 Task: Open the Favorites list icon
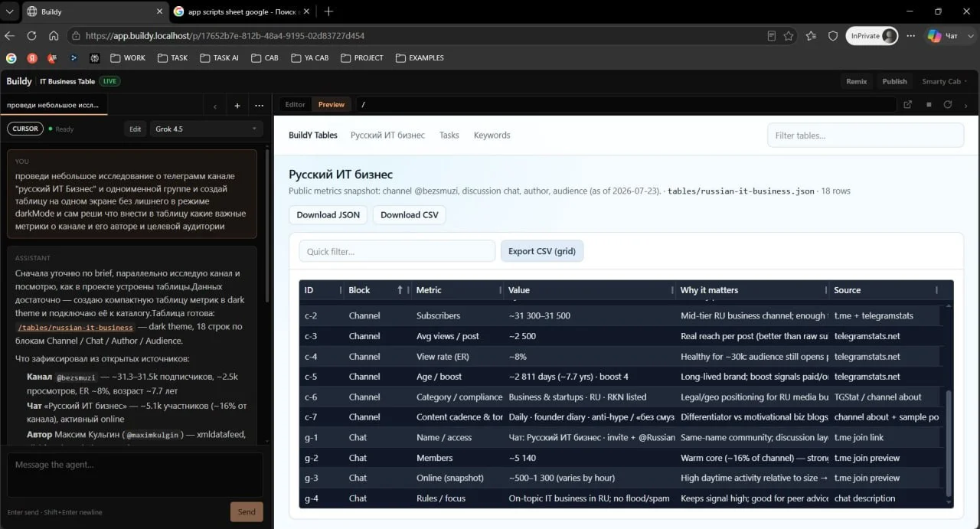(811, 35)
